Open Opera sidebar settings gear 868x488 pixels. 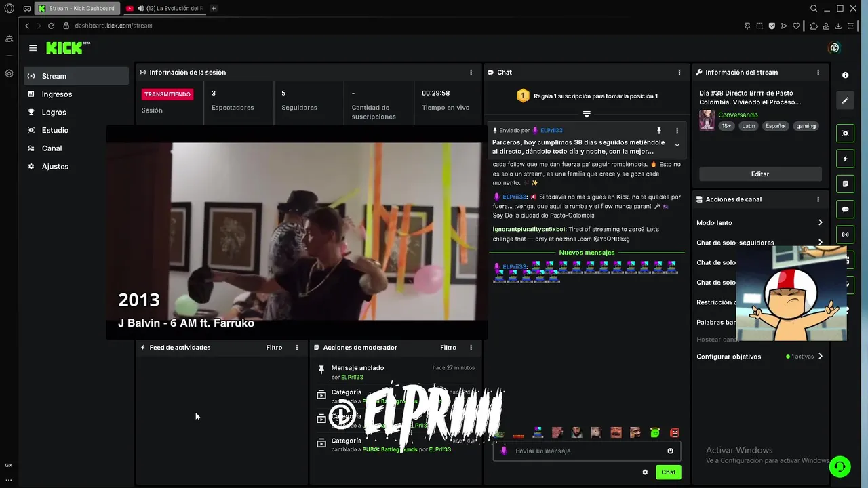(9, 73)
